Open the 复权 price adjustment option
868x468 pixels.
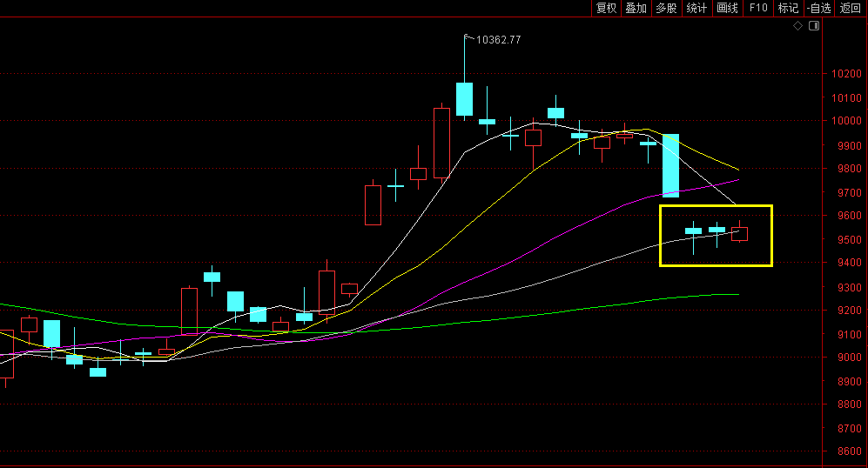606,8
